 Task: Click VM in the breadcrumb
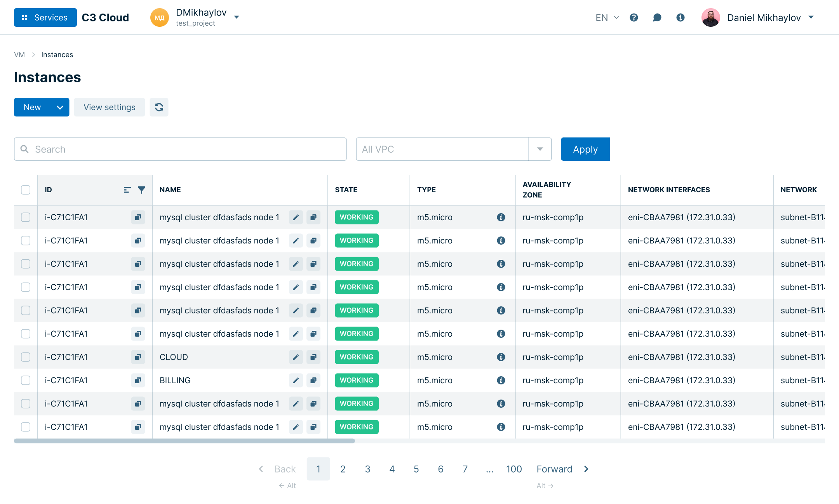click(x=19, y=55)
